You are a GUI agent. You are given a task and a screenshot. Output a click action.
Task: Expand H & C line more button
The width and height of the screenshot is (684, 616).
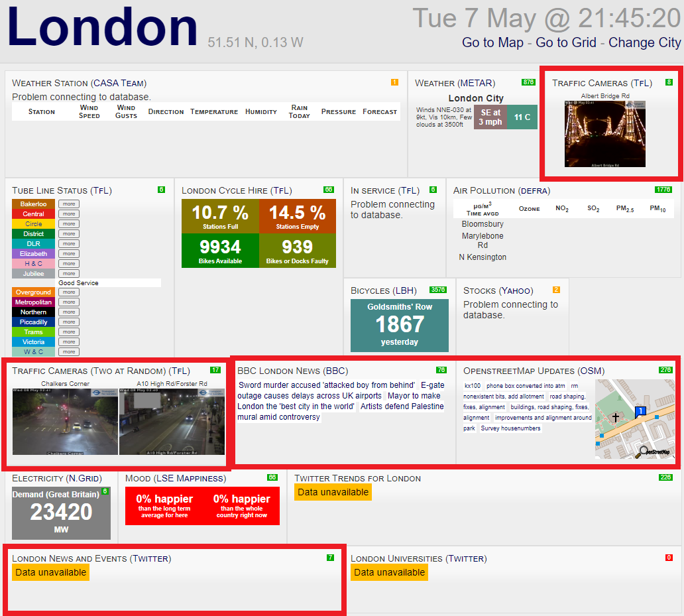point(69,263)
